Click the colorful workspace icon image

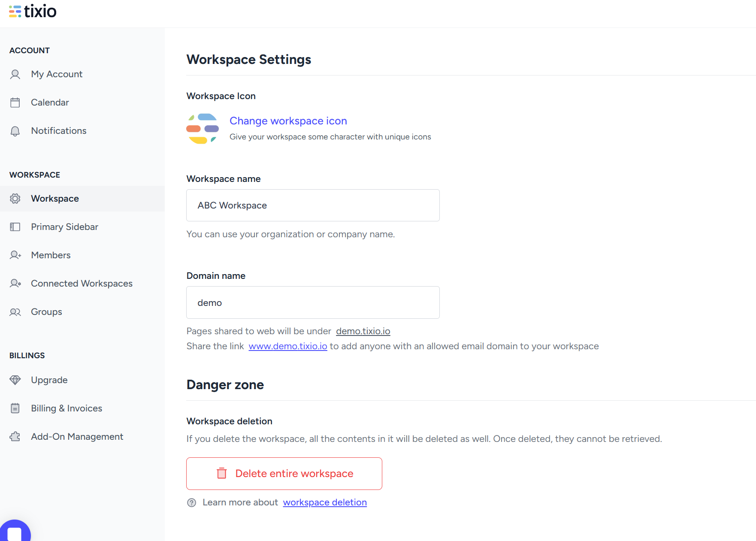[x=203, y=128]
